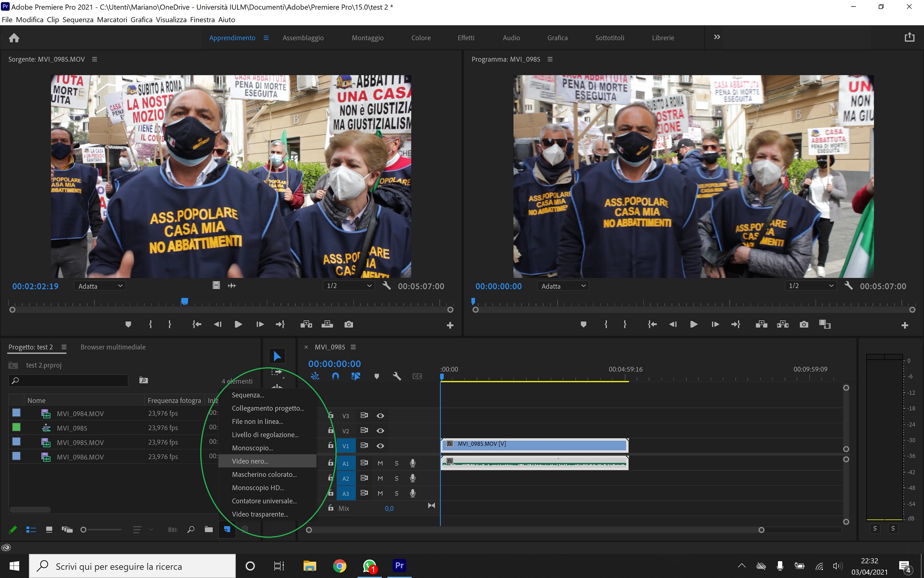Step forward one frame in Source monitor
This screenshot has height=578, width=924.
[260, 324]
